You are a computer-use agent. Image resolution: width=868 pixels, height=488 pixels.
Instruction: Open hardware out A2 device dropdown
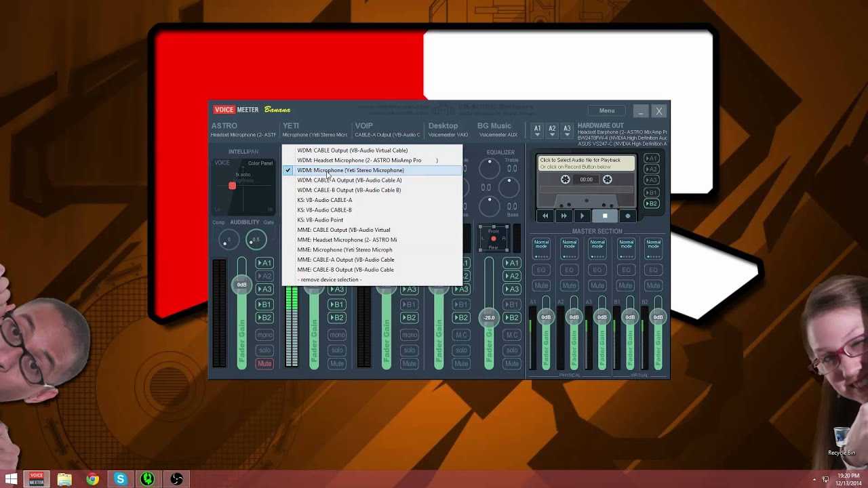552,131
